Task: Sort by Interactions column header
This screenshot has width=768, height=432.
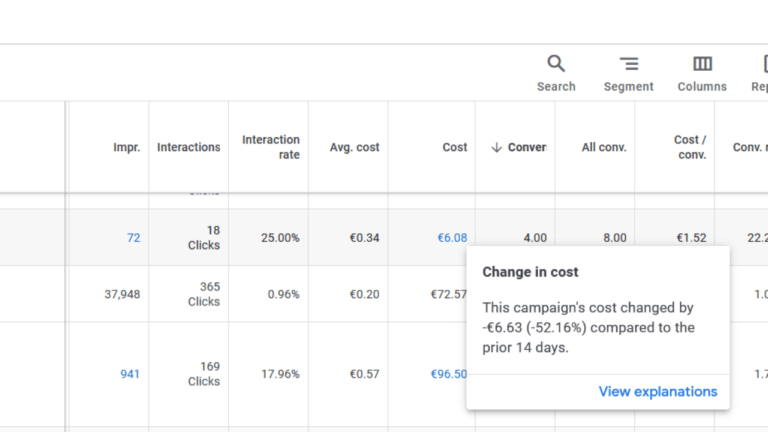Action: [x=189, y=147]
